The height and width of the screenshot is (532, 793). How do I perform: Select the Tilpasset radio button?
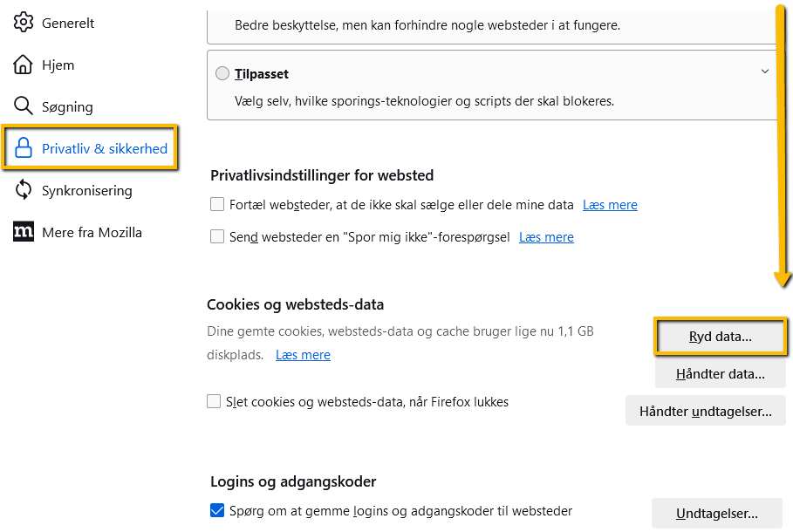222,74
